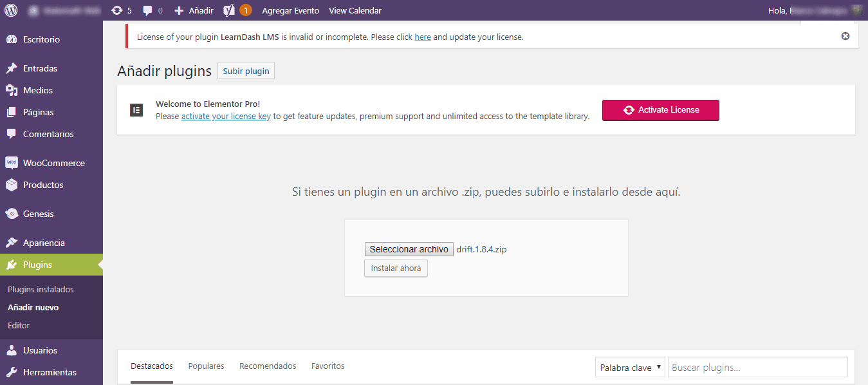Screen dimensions: 868x385
Task: Click Instalar ahora button
Action: click(x=396, y=268)
